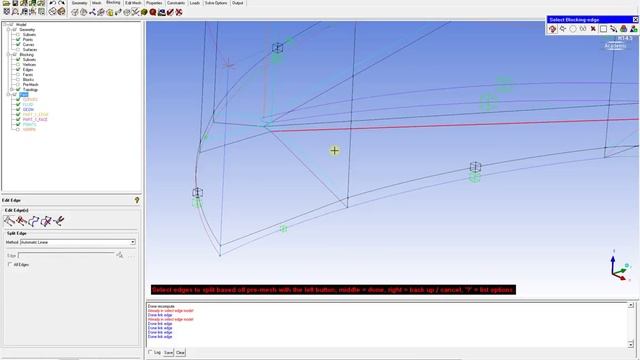Click the Split Block icon in Blocking toolbar
This screenshot has height=360, width=640.
click(x=84, y=12)
